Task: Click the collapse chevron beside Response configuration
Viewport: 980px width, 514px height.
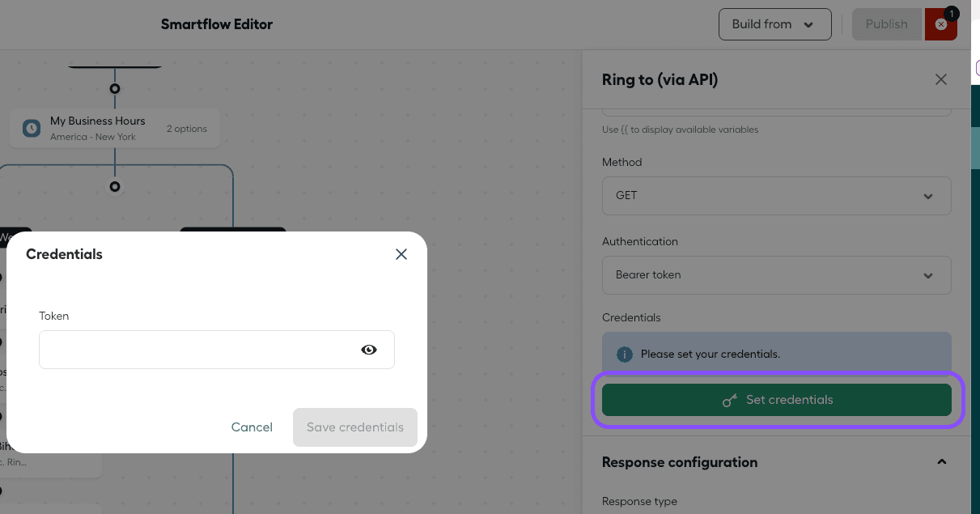Action: [941, 461]
